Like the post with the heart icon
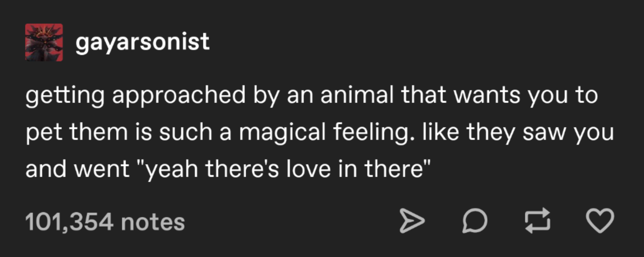The height and width of the screenshot is (257, 644). [x=600, y=221]
